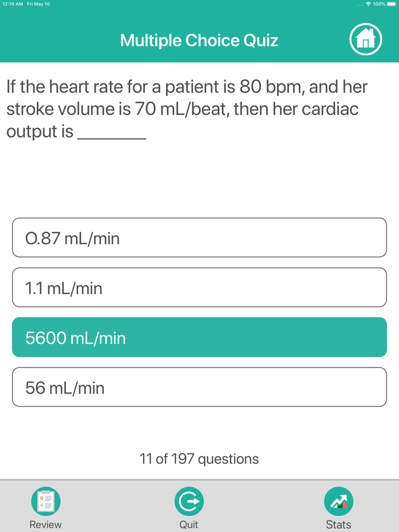The width and height of the screenshot is (399, 532).
Task: Tap the Stats label in bottom bar
Action: click(x=338, y=524)
